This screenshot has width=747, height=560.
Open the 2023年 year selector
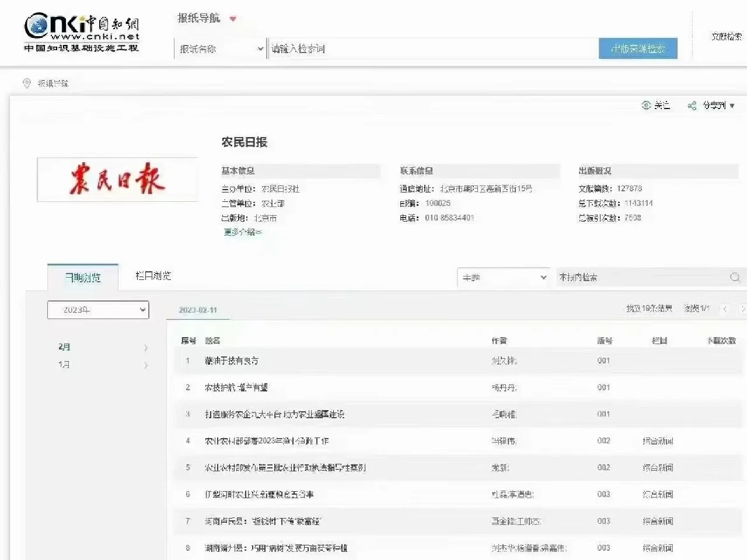pyautogui.click(x=98, y=310)
